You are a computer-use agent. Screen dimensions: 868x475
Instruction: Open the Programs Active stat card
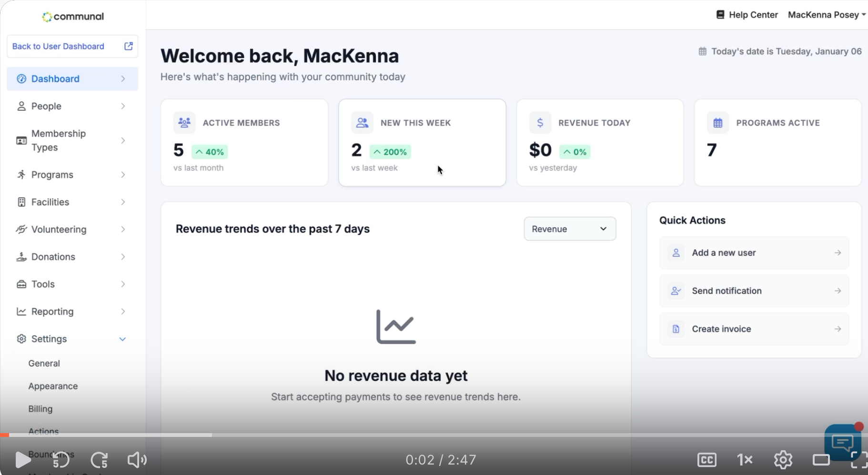tap(778, 142)
